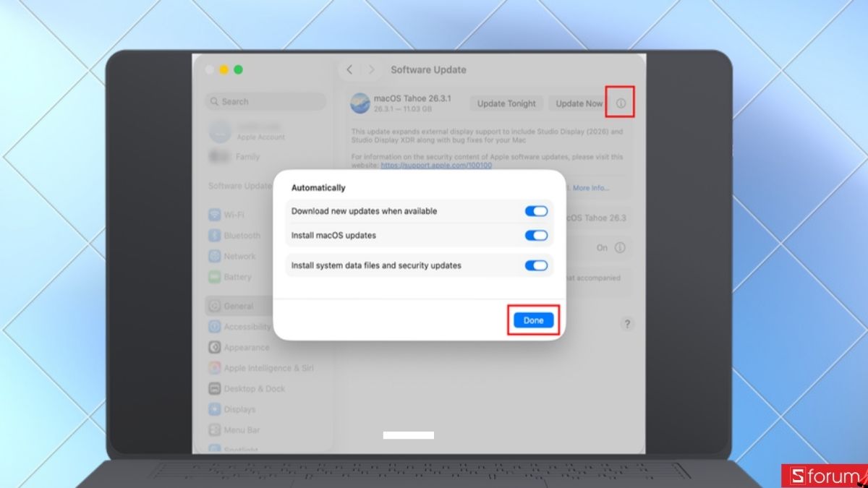Click the Automatically heading in dialog
Viewport: 868px width, 488px height.
(318, 188)
